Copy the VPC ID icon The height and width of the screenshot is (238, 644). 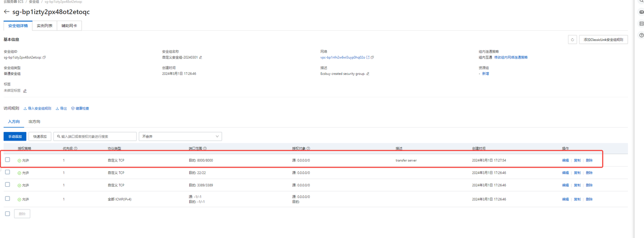[x=372, y=58]
